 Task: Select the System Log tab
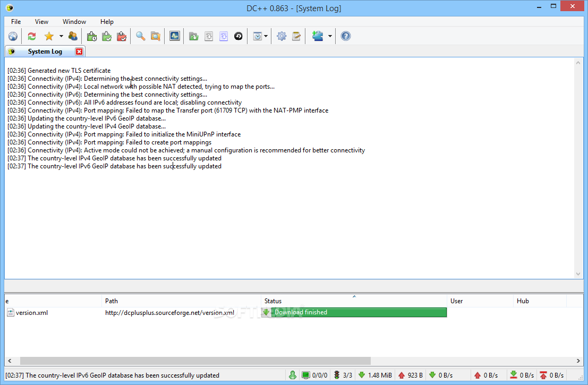[45, 52]
